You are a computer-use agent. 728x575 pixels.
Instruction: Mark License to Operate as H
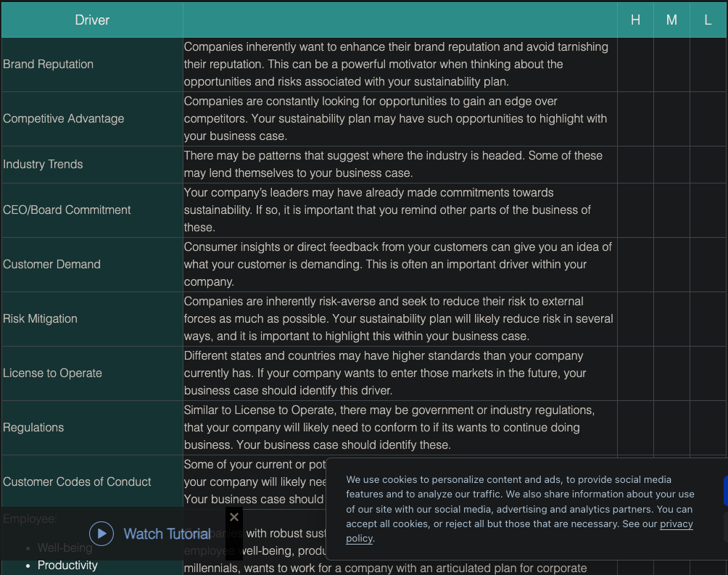(635, 373)
